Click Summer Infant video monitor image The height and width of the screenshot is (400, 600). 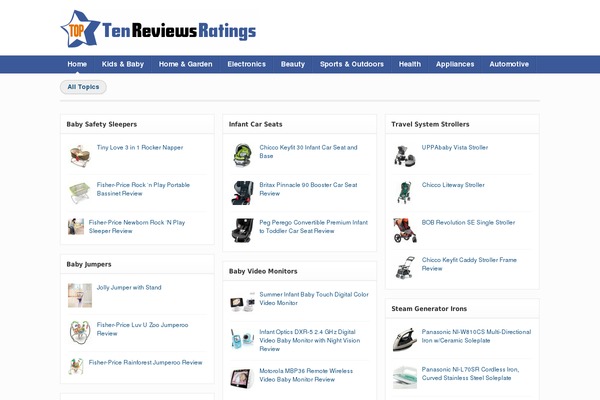pyautogui.click(x=243, y=302)
